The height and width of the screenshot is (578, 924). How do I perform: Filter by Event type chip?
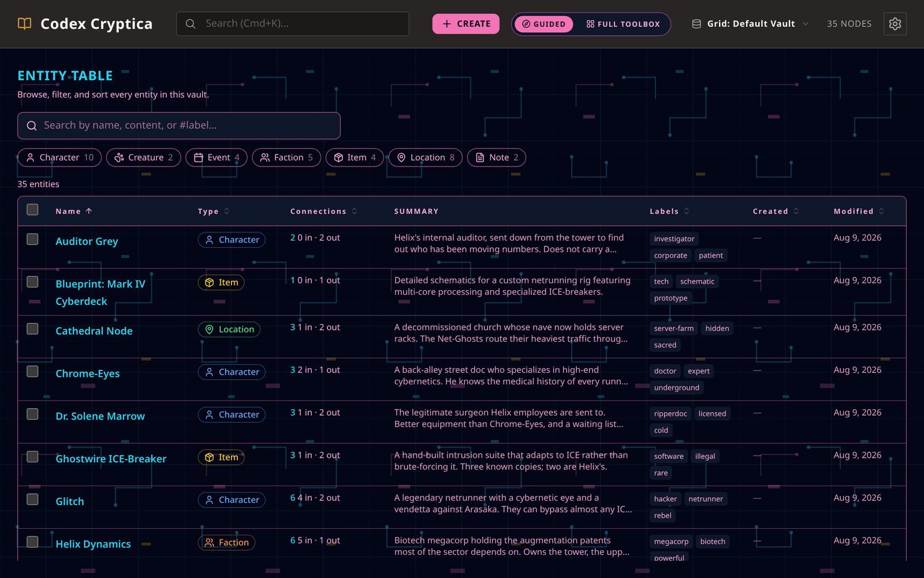(x=217, y=158)
